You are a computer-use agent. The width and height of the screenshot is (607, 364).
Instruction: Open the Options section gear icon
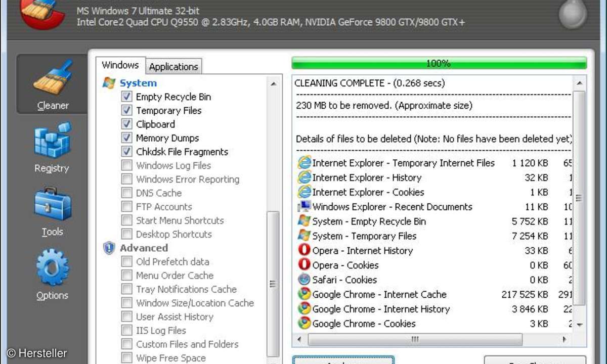[53, 268]
